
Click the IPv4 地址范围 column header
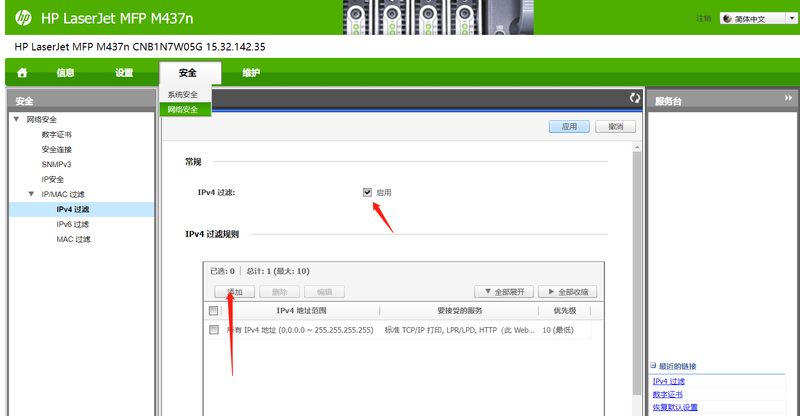coord(301,310)
